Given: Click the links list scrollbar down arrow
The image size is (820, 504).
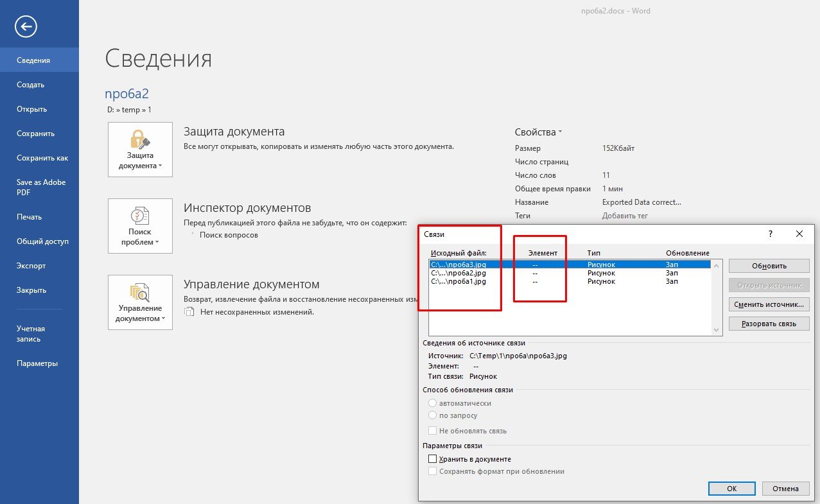Looking at the screenshot, I should point(717,330).
